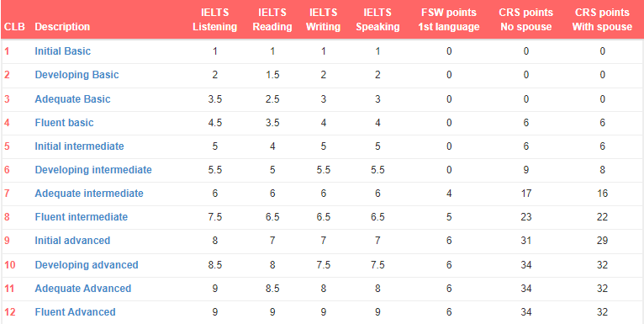644x324 pixels.
Task: Click the CLB column header
Action: (15, 27)
